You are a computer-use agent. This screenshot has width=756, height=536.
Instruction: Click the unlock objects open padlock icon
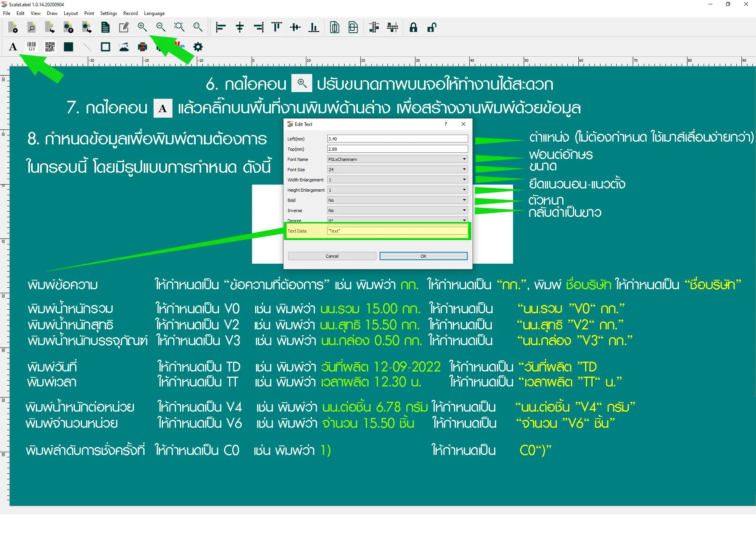[x=432, y=27]
